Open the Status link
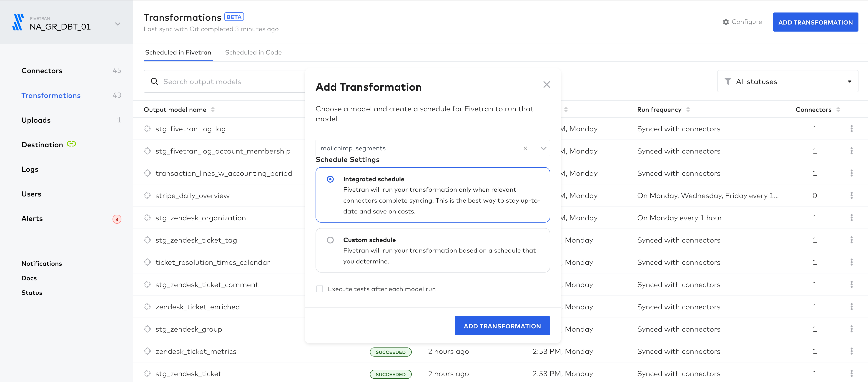Screen dimensions: 868x382 32,293
